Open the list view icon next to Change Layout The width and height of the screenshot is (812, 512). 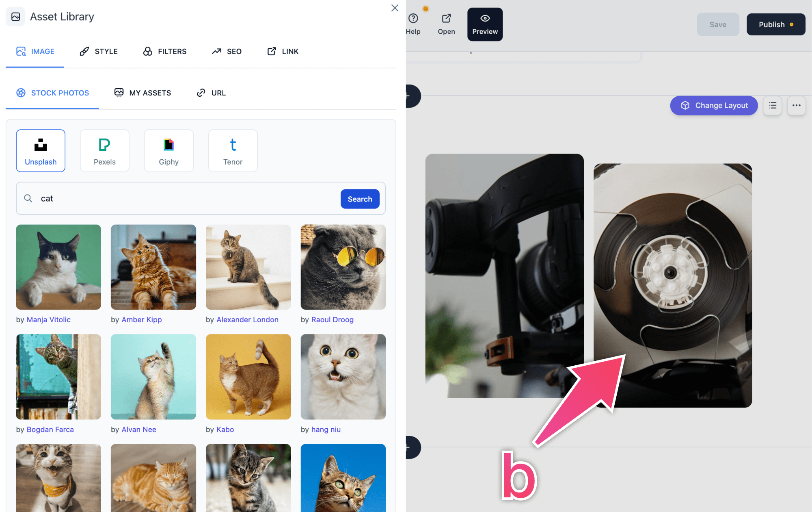tap(772, 106)
